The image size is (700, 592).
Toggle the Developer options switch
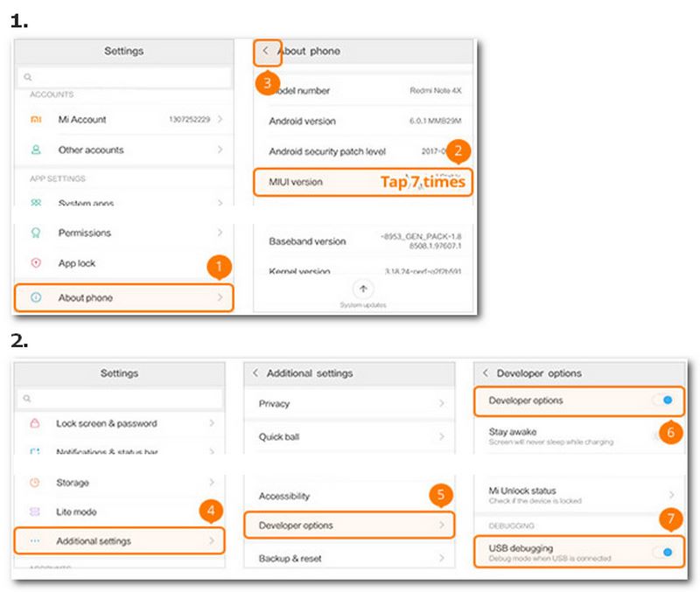tap(664, 400)
